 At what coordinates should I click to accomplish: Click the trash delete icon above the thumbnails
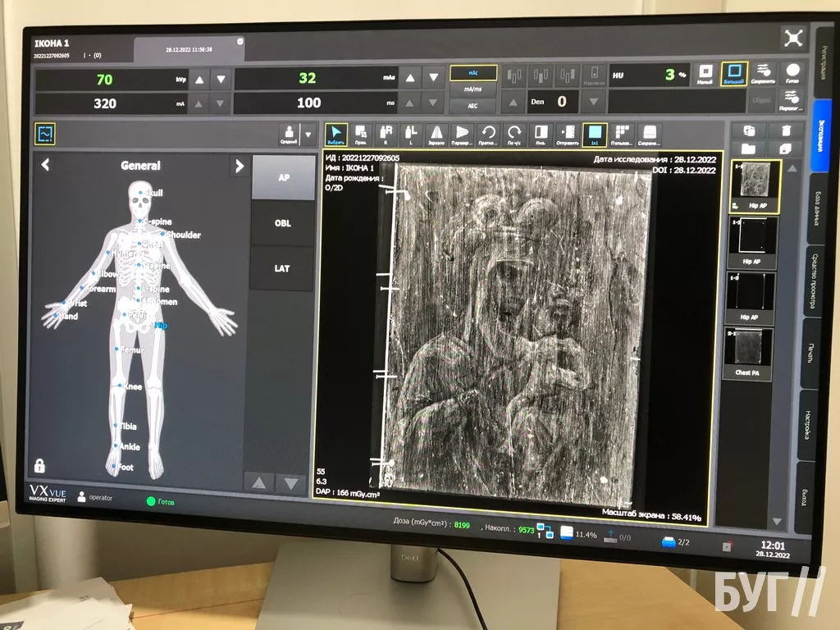click(x=785, y=131)
